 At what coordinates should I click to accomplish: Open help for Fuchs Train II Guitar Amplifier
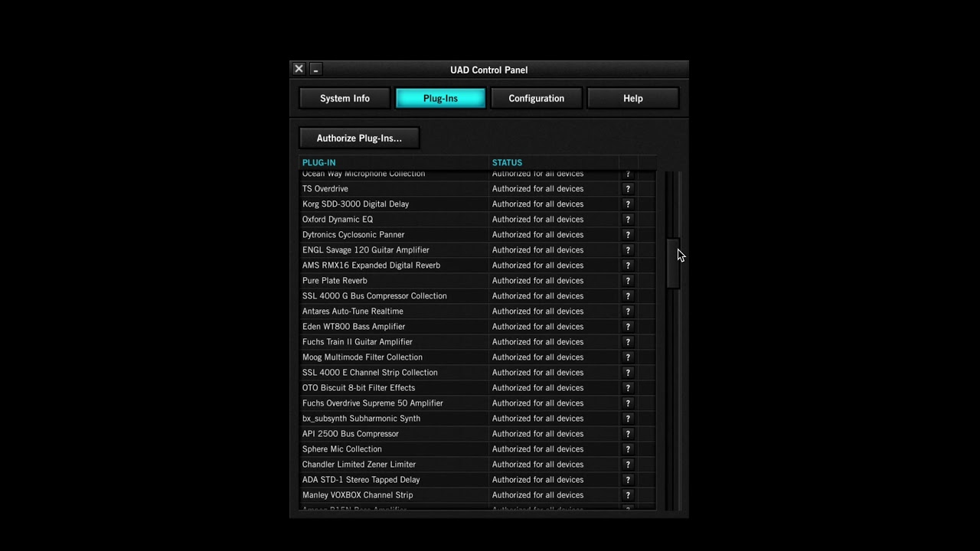click(628, 342)
